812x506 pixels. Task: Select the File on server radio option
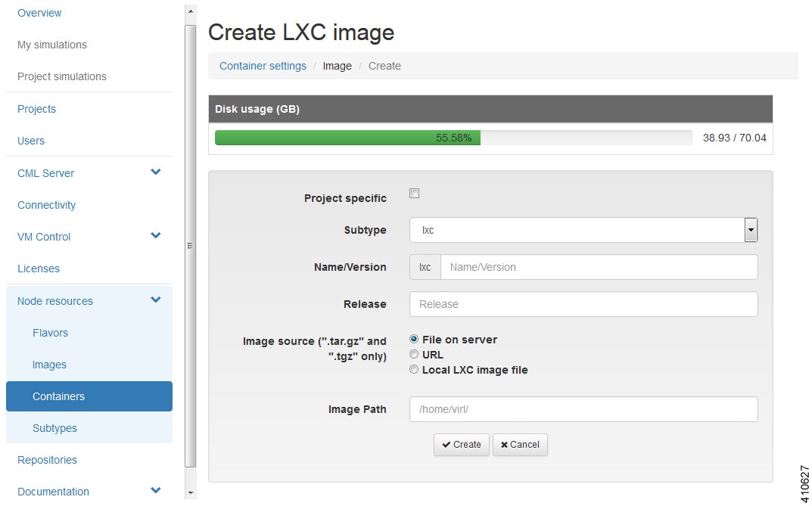pyautogui.click(x=414, y=340)
